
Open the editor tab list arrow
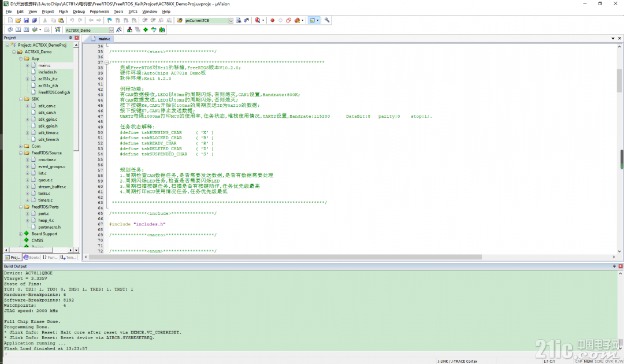pyautogui.click(x=613, y=38)
